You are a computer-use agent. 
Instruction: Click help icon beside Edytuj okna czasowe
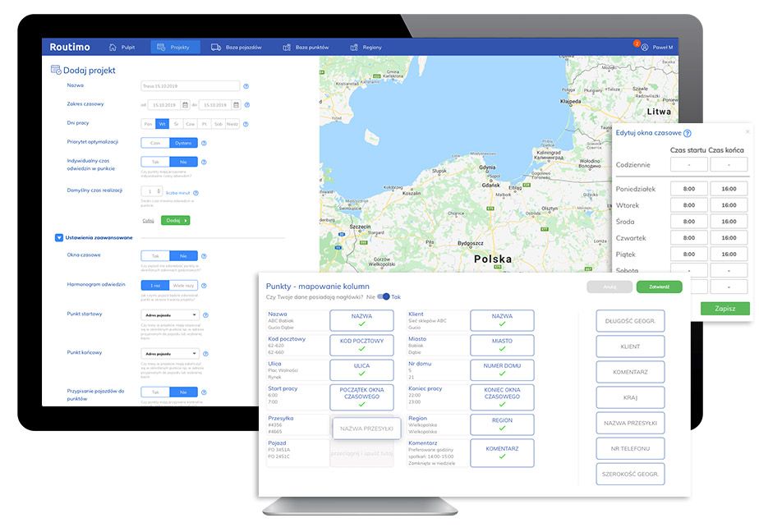[x=688, y=134]
